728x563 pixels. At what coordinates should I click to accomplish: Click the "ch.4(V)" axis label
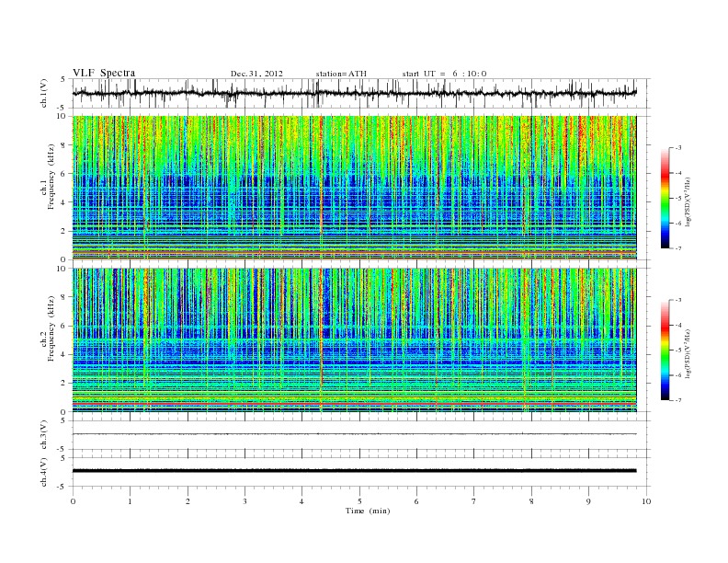point(44,472)
